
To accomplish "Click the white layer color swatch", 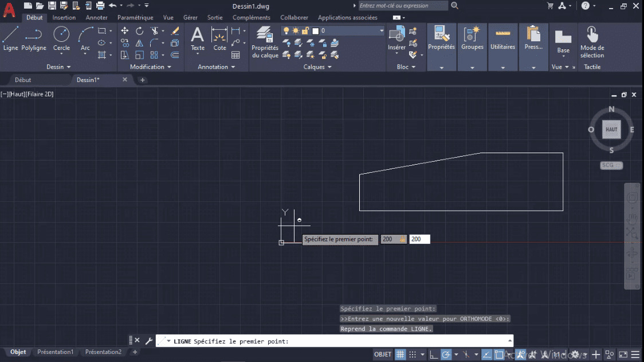I will tap(315, 30).
